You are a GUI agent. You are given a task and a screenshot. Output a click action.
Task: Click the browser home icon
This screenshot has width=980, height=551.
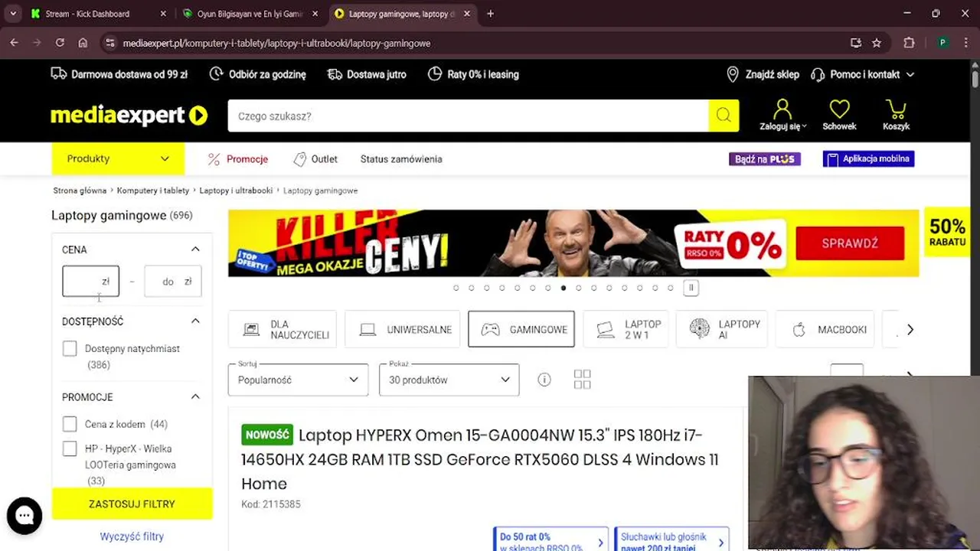click(x=83, y=43)
